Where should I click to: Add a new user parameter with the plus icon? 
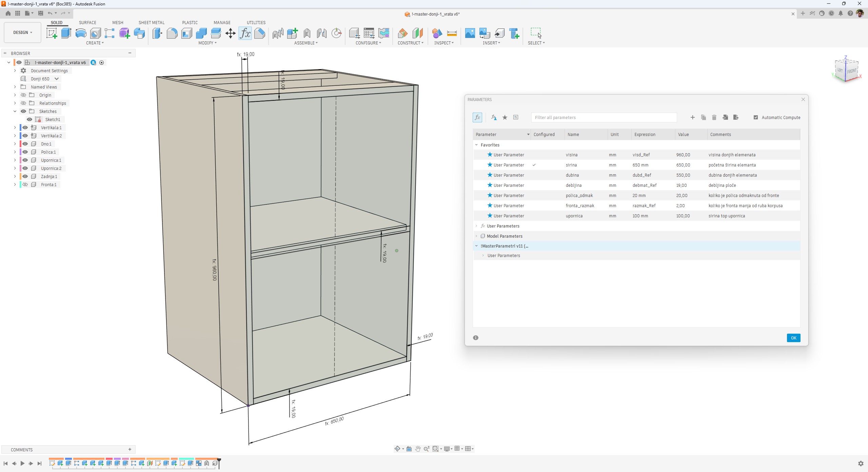(692, 117)
